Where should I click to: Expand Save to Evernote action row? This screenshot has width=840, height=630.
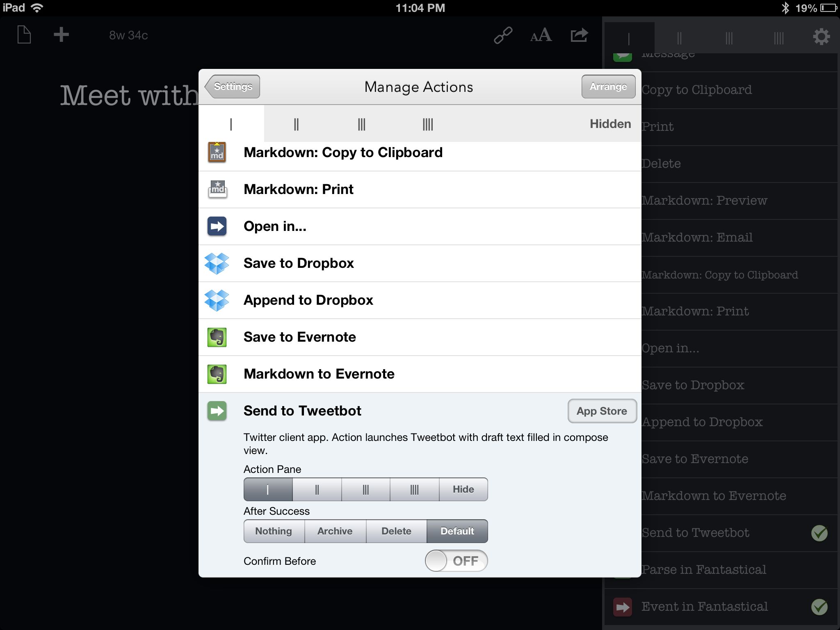420,337
